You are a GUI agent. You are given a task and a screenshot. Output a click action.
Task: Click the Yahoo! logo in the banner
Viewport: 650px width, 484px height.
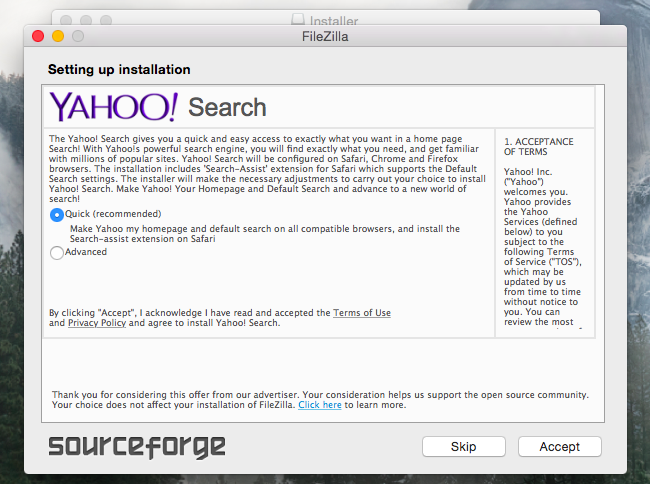click(114, 106)
